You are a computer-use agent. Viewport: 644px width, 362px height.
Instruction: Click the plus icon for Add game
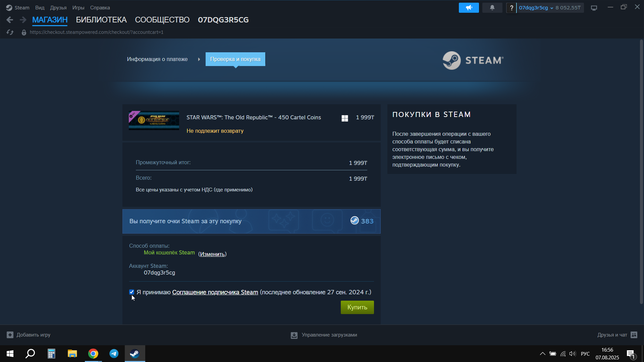coord(10,335)
